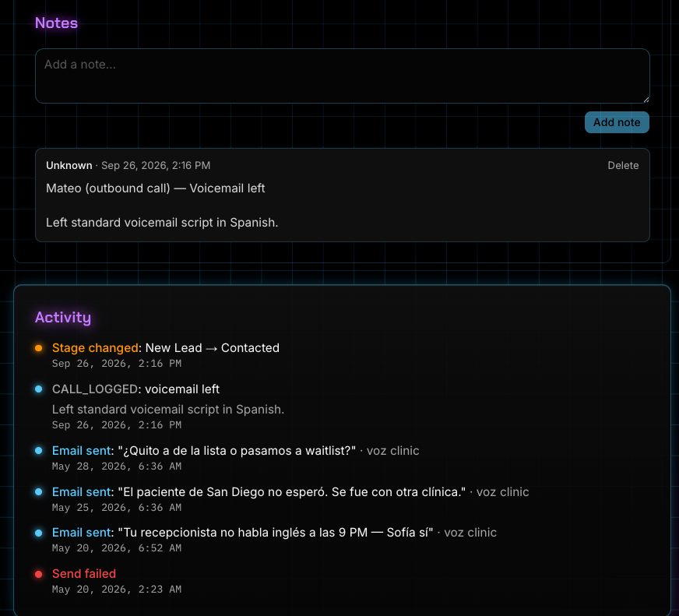Click the Notes section heading
679x616 pixels.
point(56,23)
